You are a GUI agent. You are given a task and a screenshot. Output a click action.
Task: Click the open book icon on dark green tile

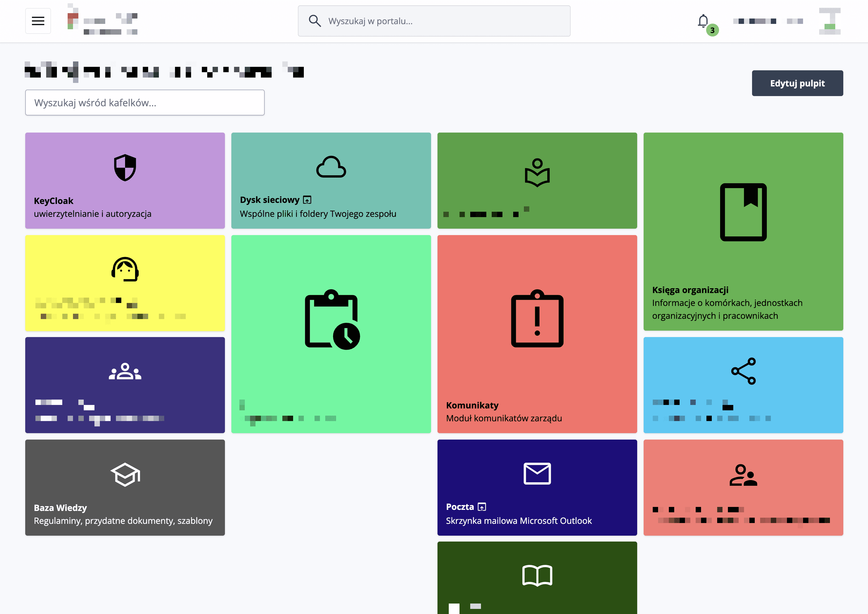point(537,575)
